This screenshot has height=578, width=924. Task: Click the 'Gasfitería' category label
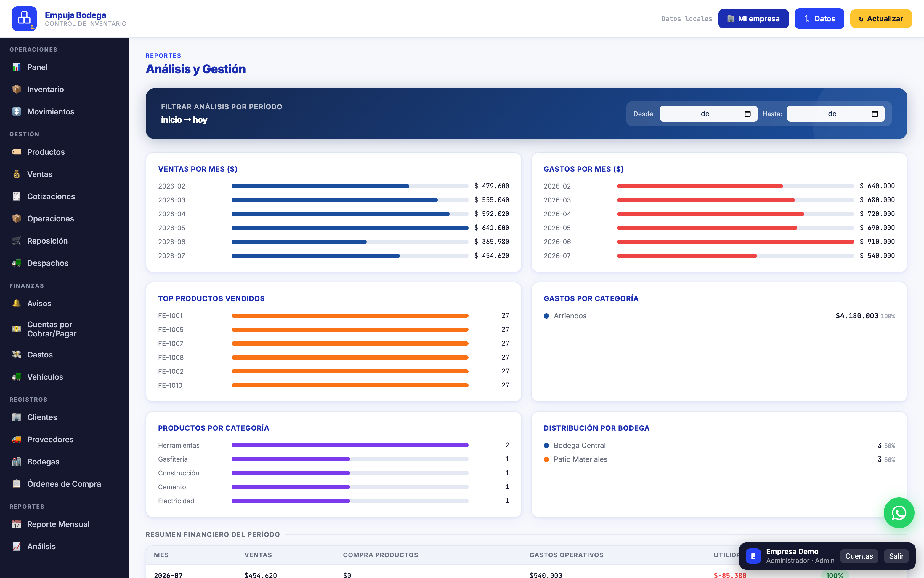[x=173, y=459]
